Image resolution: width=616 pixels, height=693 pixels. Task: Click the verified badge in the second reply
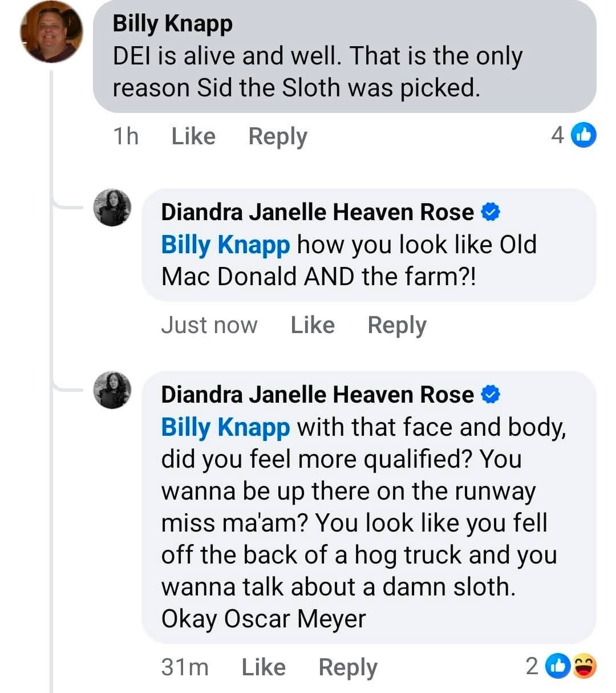(491, 395)
